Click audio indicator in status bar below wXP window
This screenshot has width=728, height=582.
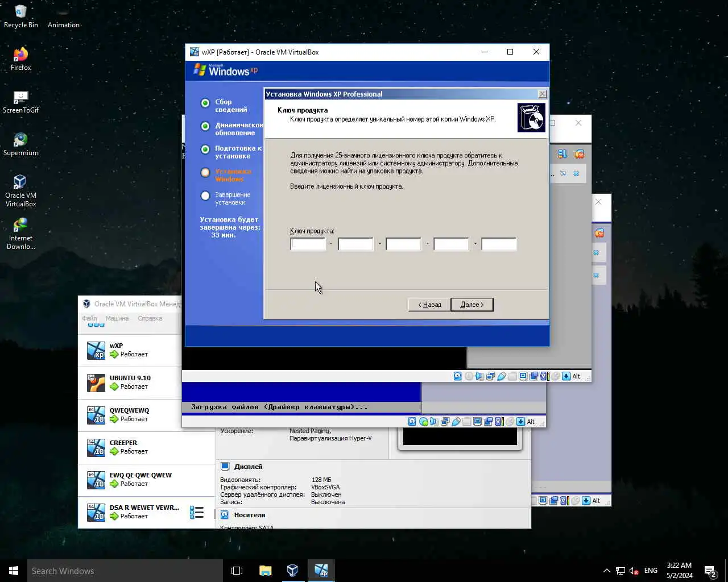click(479, 376)
